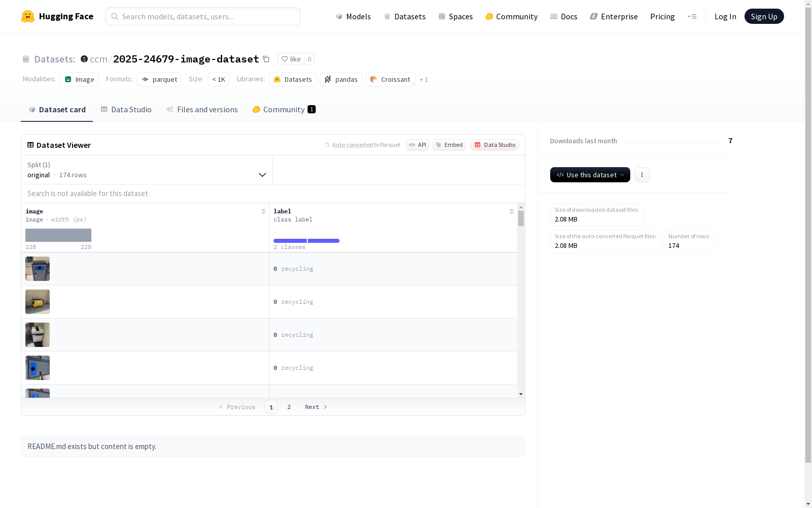Click the image width histogram bar

(x=58, y=235)
